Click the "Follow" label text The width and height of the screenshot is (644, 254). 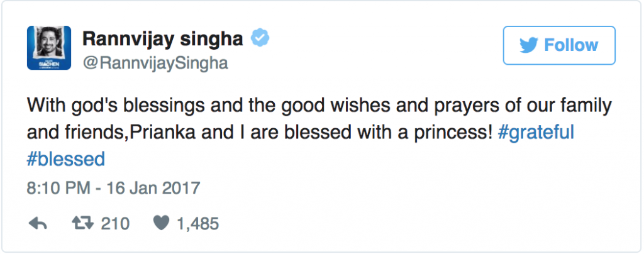pos(570,46)
